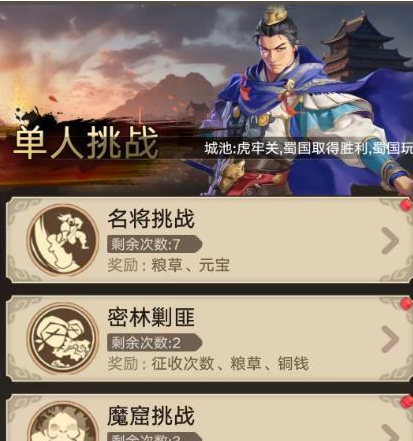Tap the pagoda tower in banner artwork
Viewport: 413px width, 441px height.
pyautogui.click(x=365, y=45)
